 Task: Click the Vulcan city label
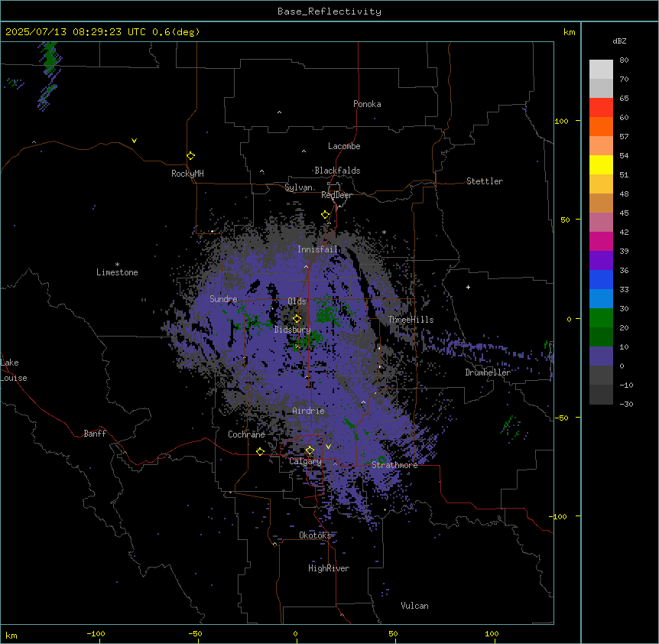tap(414, 606)
